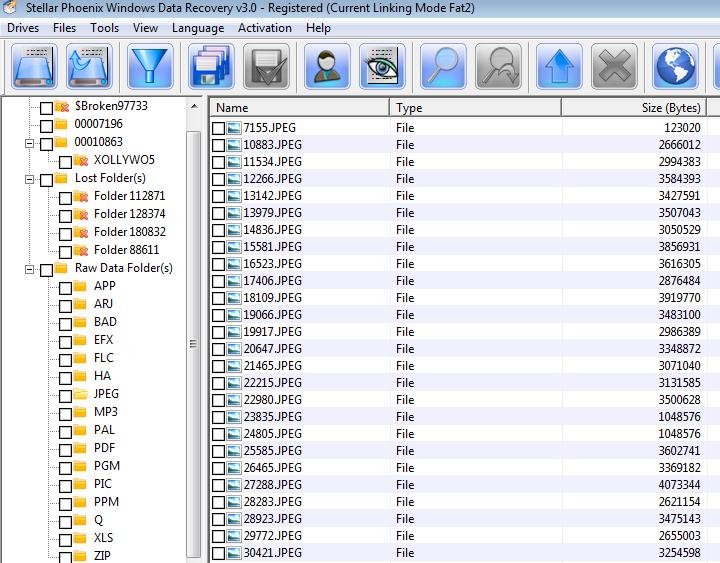This screenshot has width=720, height=563.
Task: Tick the checkbox for Folder 128374
Action: (x=65, y=216)
